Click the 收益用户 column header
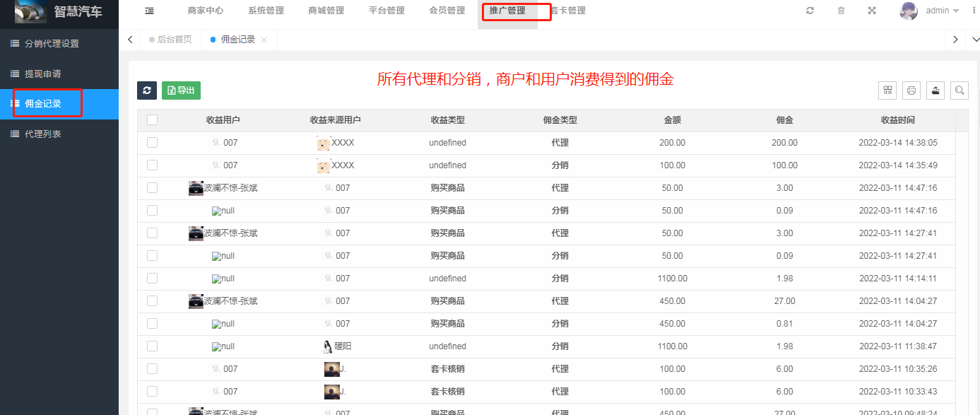Image resolution: width=980 pixels, height=415 pixels. pos(223,120)
